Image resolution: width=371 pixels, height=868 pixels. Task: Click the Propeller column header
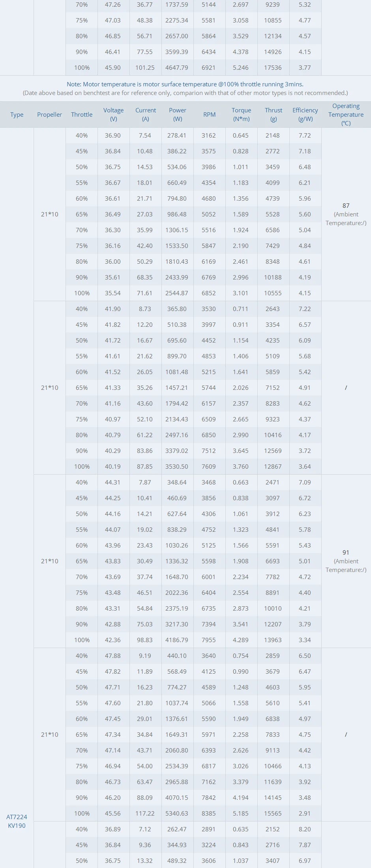(50, 115)
